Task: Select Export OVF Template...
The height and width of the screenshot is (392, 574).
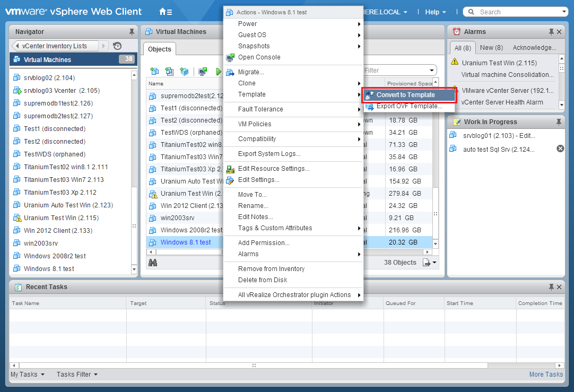Action: 410,106
